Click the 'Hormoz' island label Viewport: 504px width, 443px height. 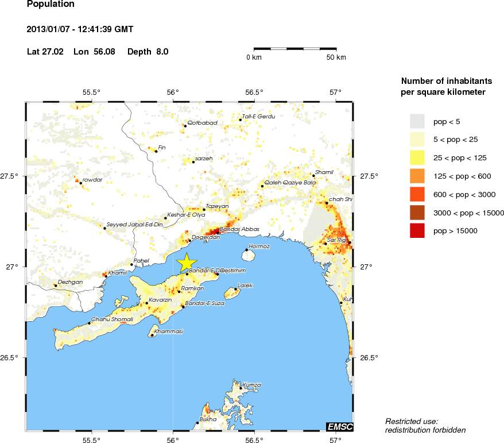point(259,246)
